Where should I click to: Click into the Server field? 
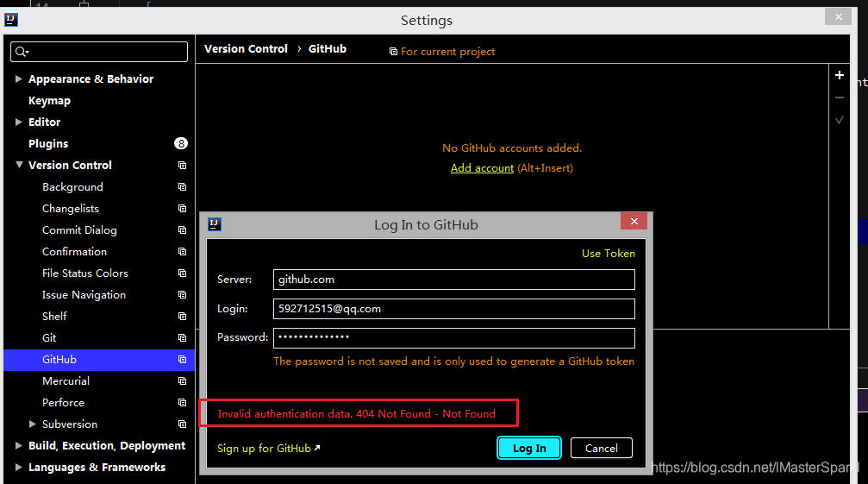click(454, 280)
